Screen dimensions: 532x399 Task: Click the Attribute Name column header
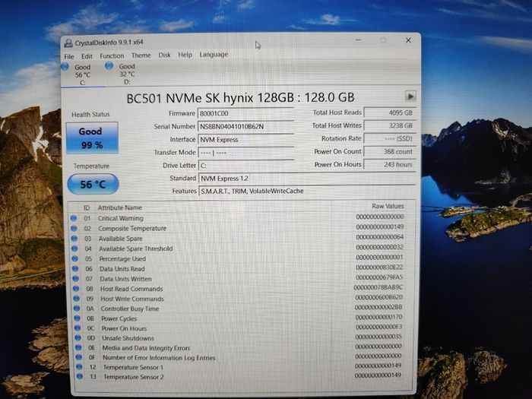click(120, 207)
